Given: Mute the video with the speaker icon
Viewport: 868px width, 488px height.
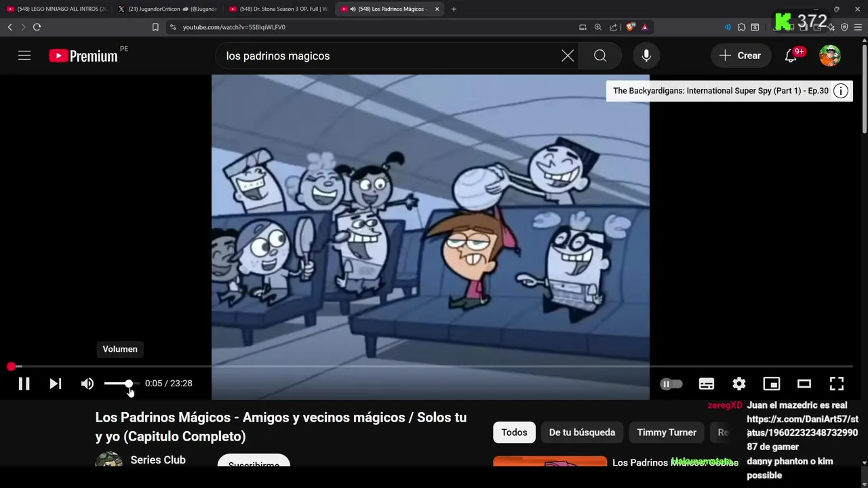Looking at the screenshot, I should [x=87, y=384].
